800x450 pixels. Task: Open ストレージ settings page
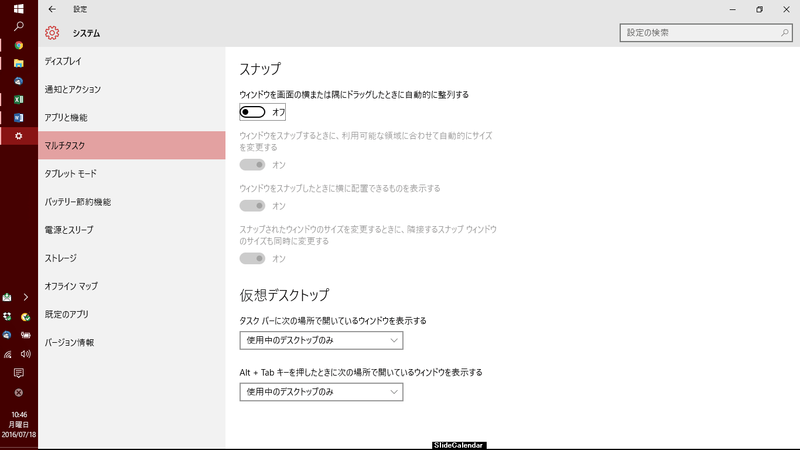[x=132, y=258]
